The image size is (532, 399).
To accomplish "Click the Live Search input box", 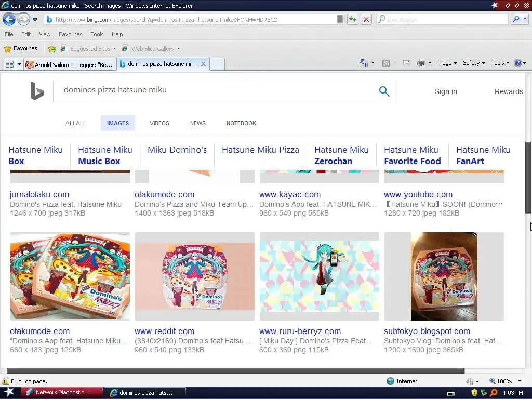I will 443,20.
